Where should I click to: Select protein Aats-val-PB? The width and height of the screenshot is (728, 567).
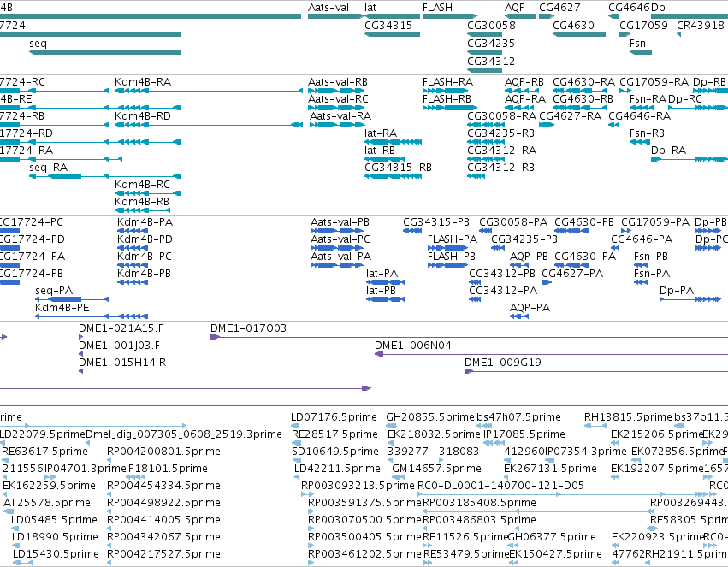click(336, 231)
